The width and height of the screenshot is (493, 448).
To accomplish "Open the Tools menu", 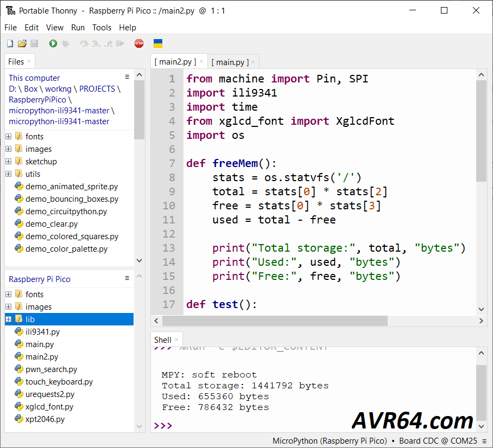I will point(102,28).
